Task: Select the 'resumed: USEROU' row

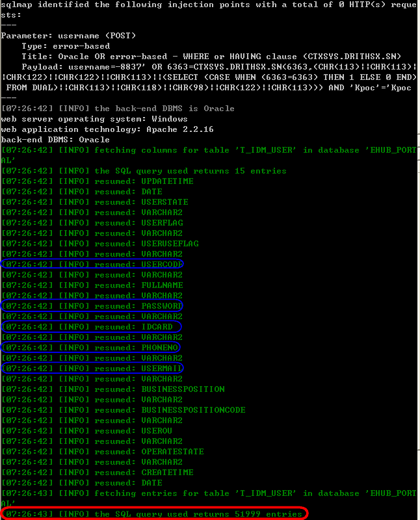Action: point(86,431)
